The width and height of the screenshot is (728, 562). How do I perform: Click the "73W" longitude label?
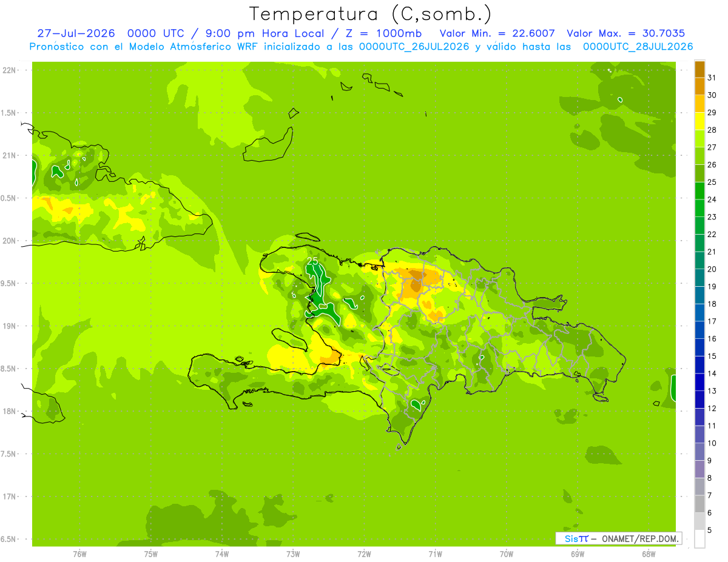pos(293,554)
